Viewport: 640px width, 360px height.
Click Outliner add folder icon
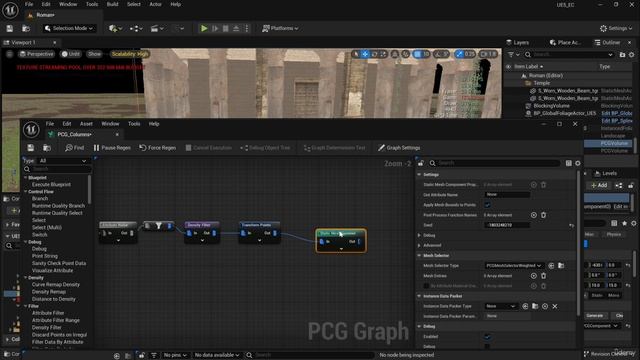click(622, 54)
